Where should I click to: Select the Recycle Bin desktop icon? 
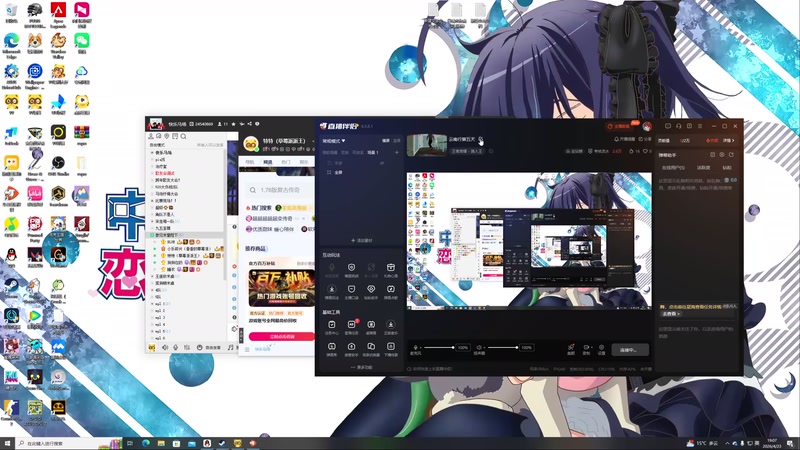[x=11, y=13]
